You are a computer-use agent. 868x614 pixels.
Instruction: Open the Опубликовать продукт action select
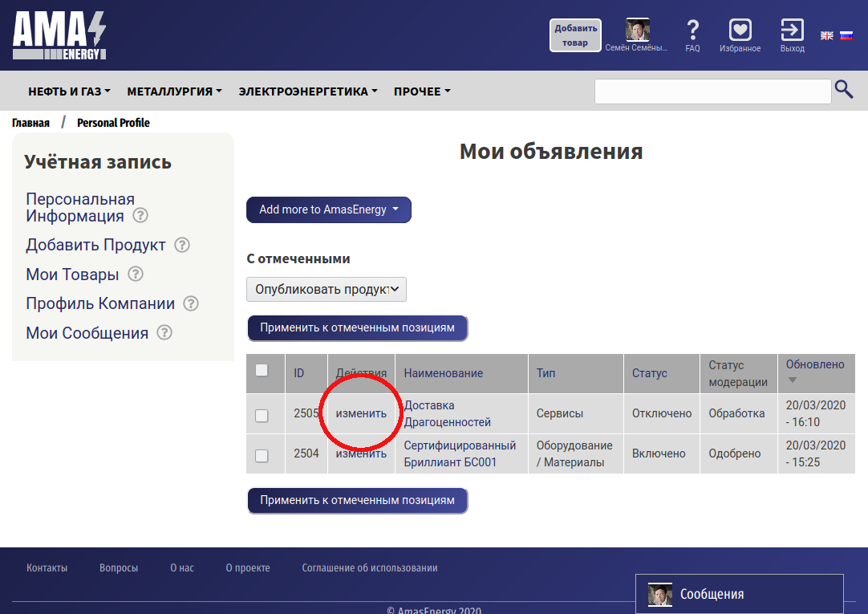pyautogui.click(x=326, y=289)
